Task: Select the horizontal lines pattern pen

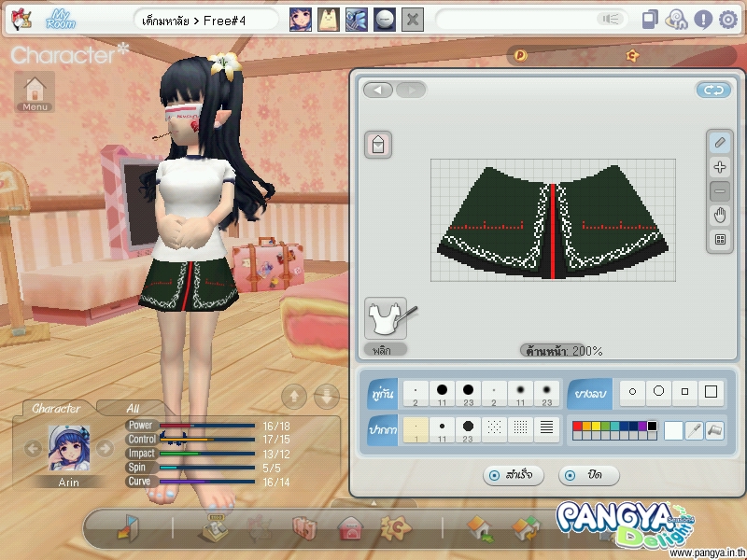Action: pyautogui.click(x=547, y=430)
